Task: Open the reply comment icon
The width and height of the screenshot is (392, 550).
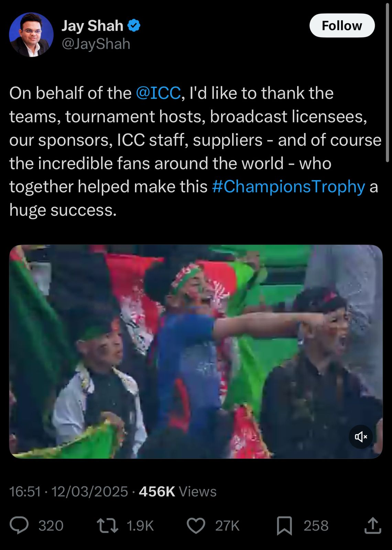Action: pos(19,525)
